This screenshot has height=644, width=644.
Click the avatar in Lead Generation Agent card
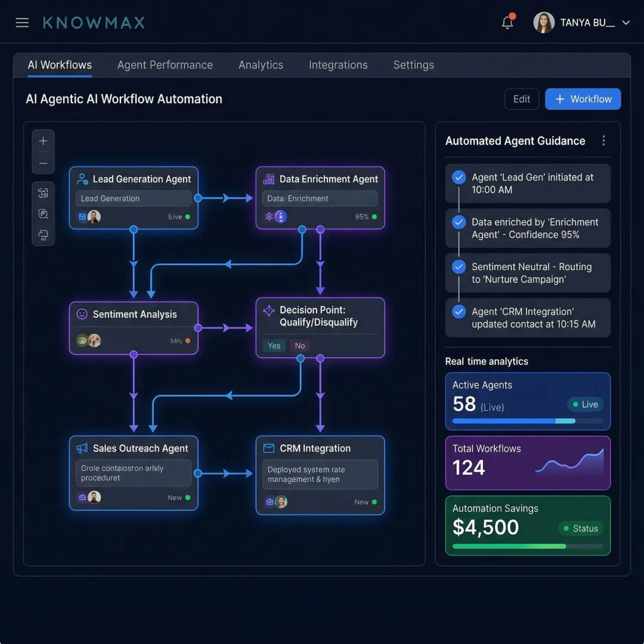point(94,216)
